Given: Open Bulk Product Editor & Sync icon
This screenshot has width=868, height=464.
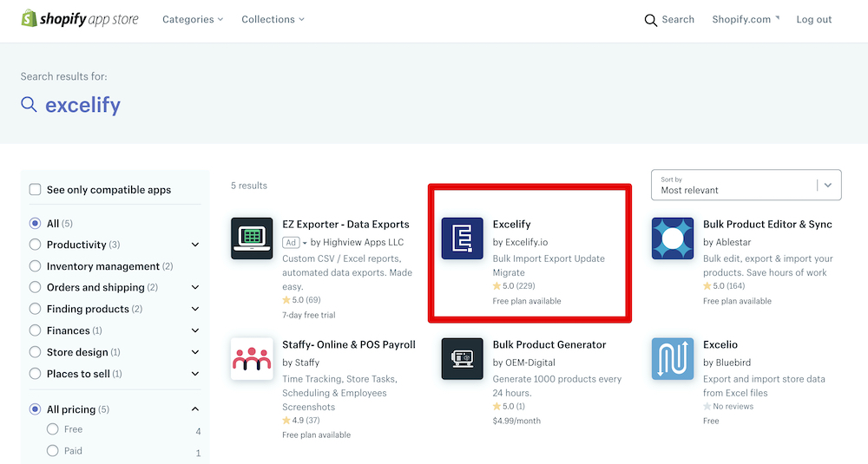Looking at the screenshot, I should [x=673, y=239].
